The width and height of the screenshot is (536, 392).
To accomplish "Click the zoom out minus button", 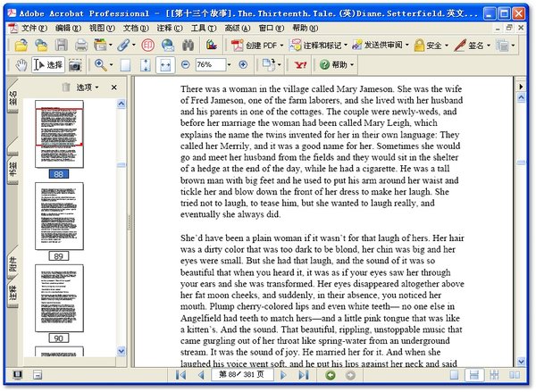I will pos(185,64).
